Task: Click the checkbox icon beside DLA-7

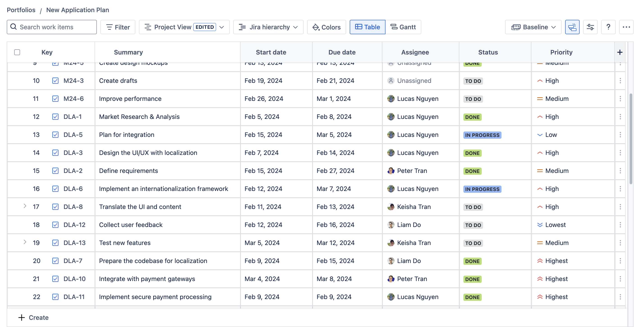Action: (55, 261)
